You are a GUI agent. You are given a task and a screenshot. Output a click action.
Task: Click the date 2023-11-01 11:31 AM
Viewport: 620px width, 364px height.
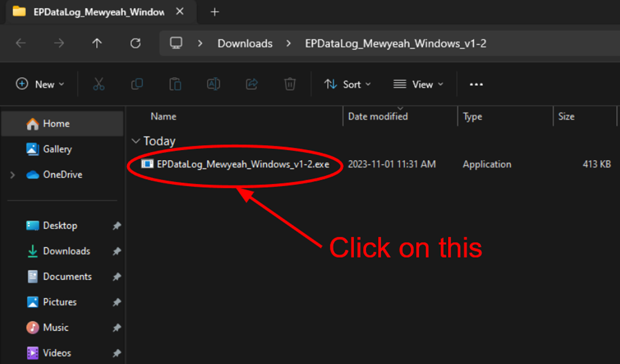click(x=392, y=164)
